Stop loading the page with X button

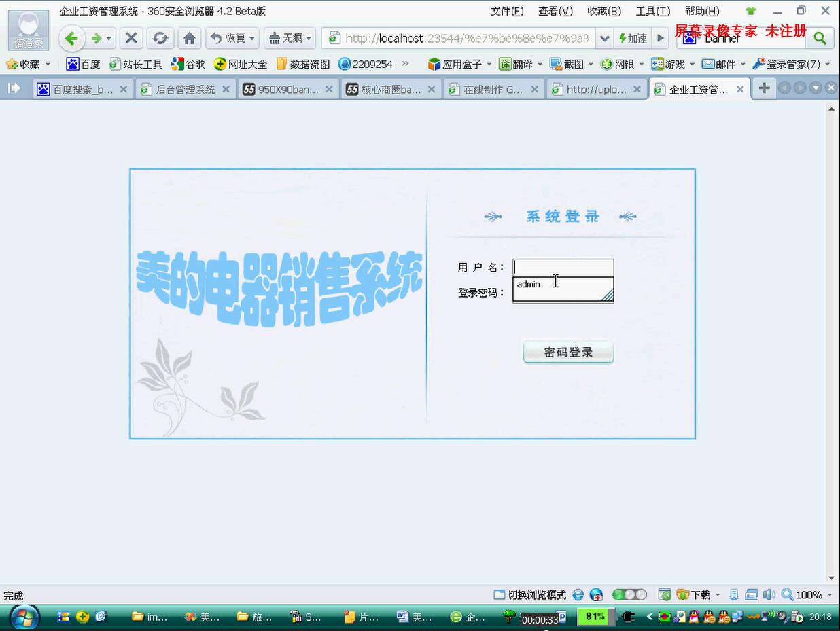click(132, 38)
